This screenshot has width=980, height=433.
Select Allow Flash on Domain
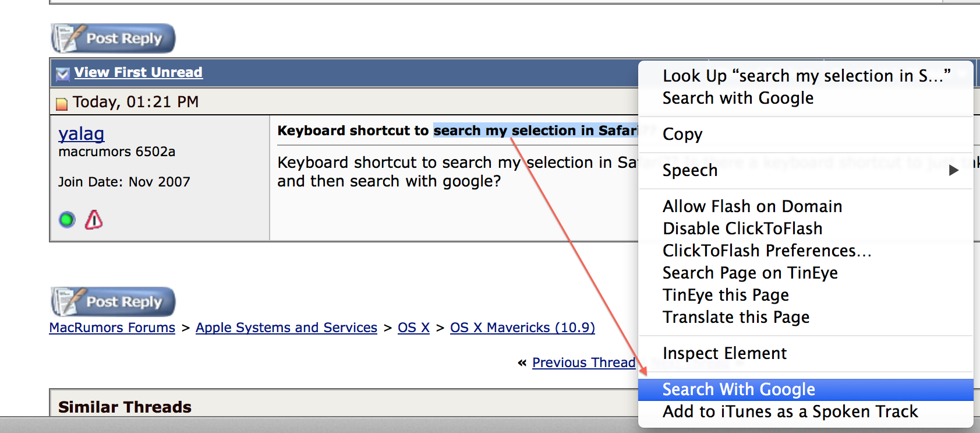(x=806, y=206)
